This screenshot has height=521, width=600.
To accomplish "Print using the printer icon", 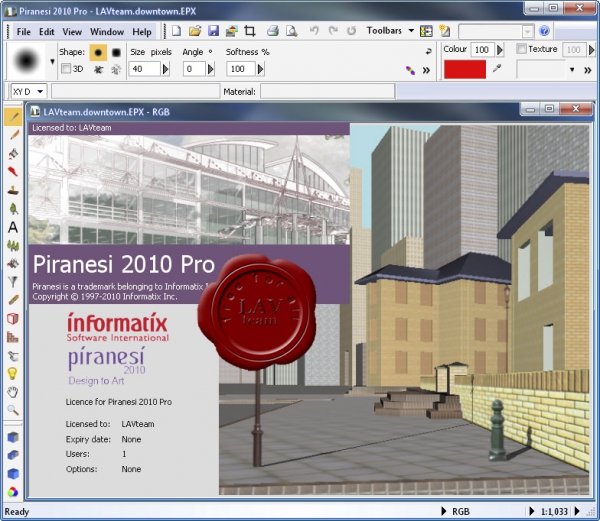I will 273,31.
